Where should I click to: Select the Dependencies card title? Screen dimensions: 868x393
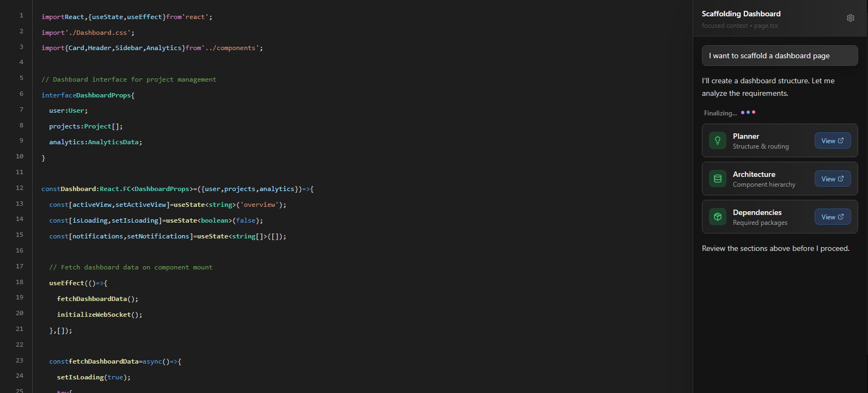tap(757, 212)
